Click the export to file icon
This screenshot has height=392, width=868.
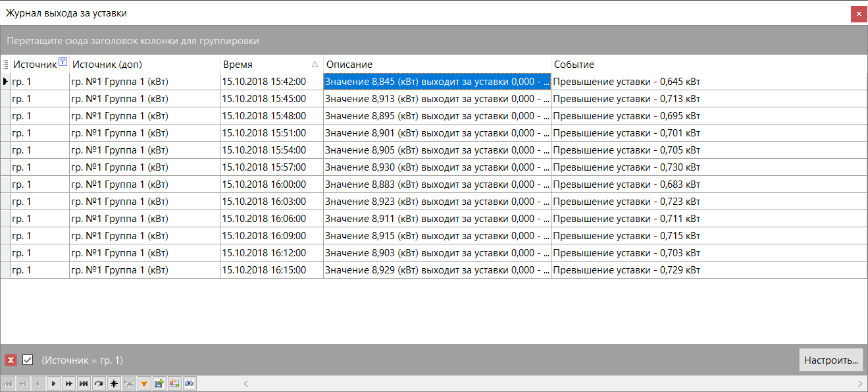(x=159, y=383)
